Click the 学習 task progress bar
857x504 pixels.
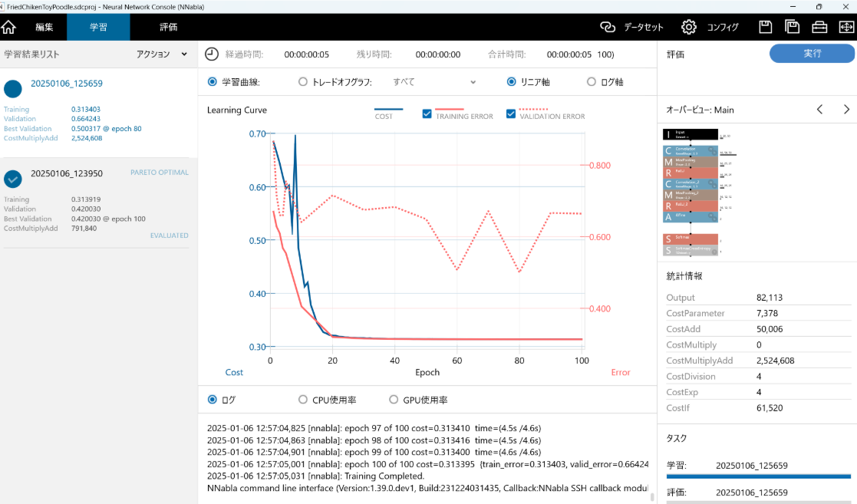click(759, 476)
